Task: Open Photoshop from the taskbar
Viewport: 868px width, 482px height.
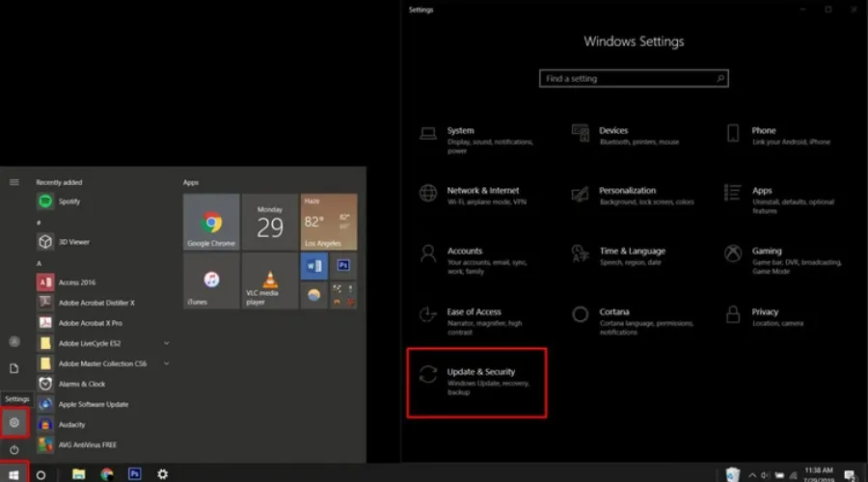Action: (x=135, y=474)
